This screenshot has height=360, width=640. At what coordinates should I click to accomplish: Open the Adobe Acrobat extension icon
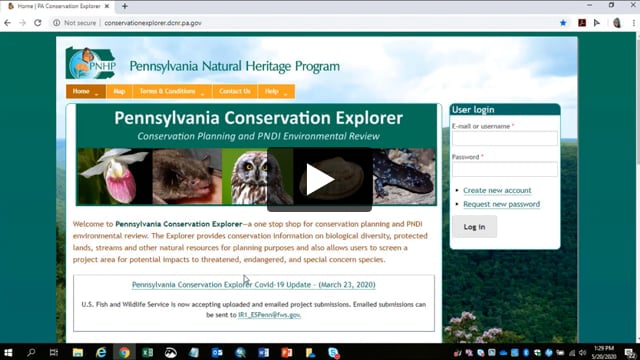click(x=582, y=23)
